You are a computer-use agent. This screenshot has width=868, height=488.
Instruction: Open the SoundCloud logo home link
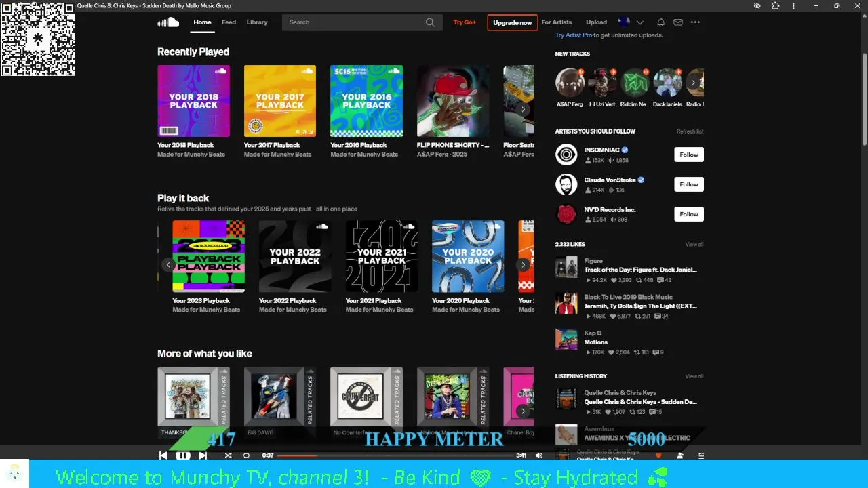pos(168,22)
